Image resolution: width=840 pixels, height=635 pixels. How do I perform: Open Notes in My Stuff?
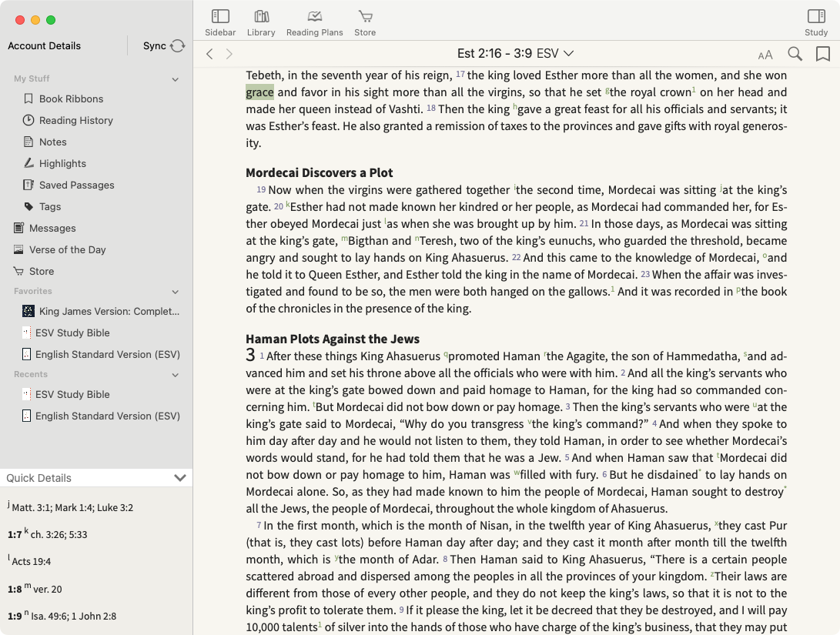click(45, 142)
